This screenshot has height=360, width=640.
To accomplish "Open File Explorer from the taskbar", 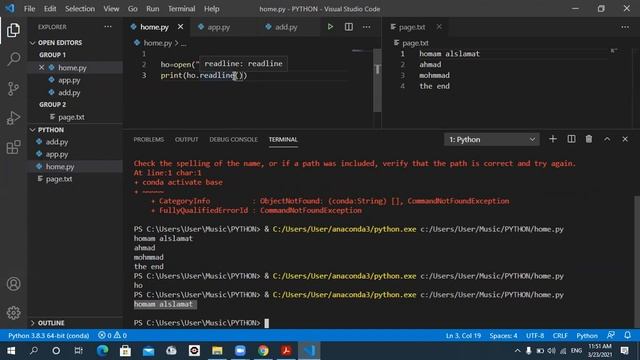I will pyautogui.click(x=217, y=351).
